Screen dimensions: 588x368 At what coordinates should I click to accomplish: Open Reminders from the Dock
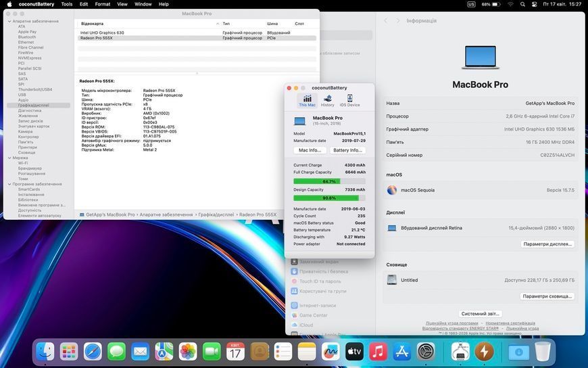pos(283,352)
